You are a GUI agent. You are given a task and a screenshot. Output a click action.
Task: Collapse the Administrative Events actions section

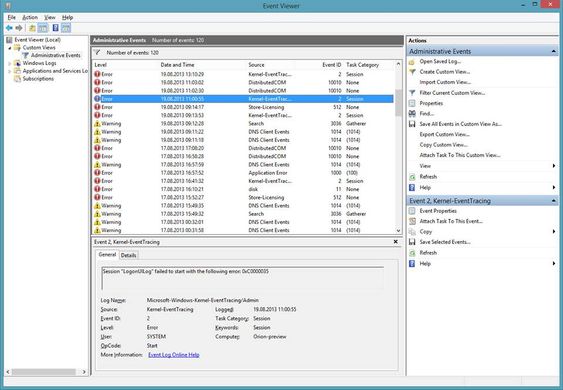553,51
